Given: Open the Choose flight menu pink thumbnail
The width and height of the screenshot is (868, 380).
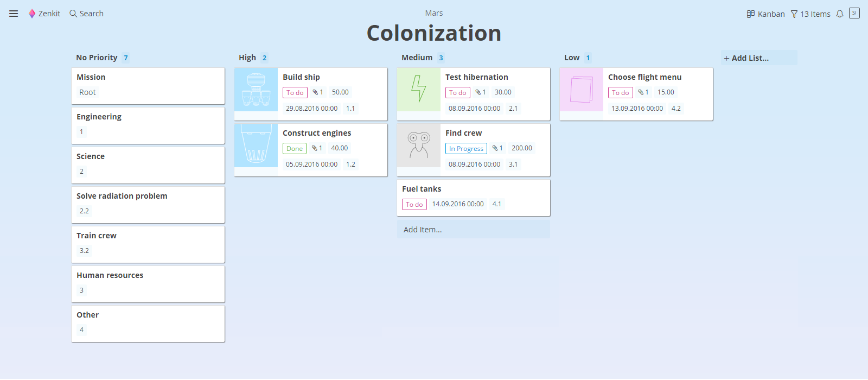Looking at the screenshot, I should (x=582, y=90).
